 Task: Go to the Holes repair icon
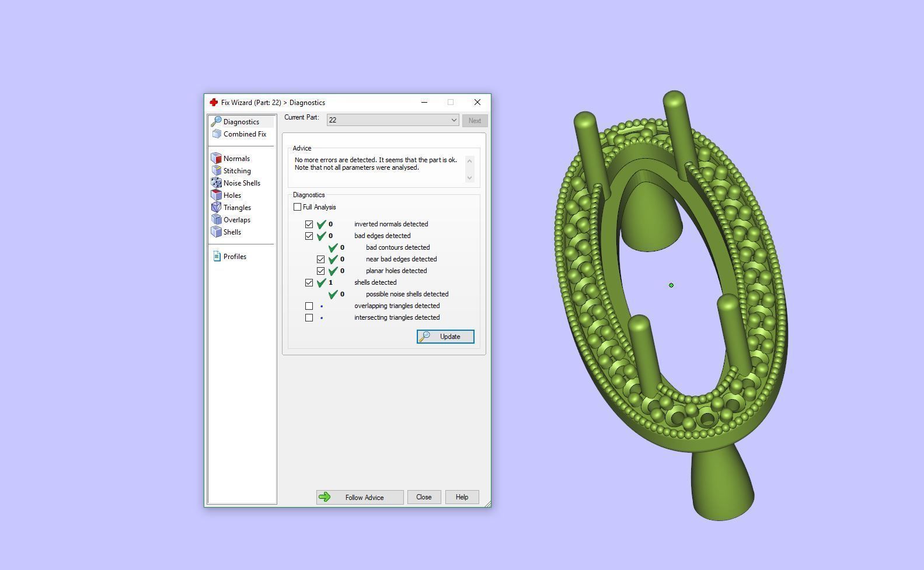tap(217, 195)
